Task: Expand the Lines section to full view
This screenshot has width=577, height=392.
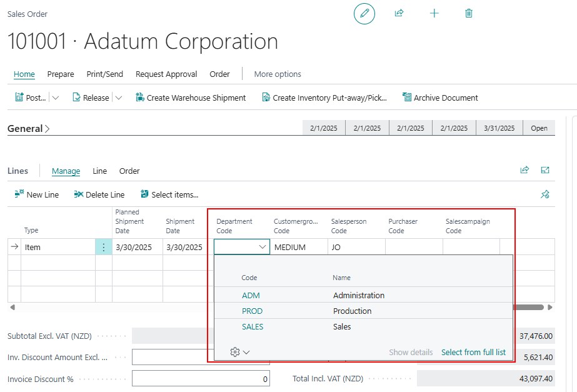Action: pyautogui.click(x=545, y=170)
